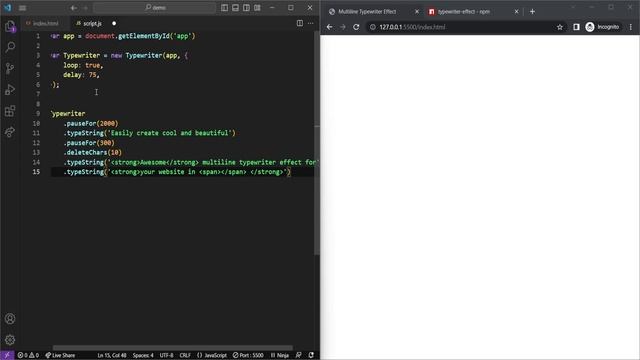This screenshot has width=640, height=360.
Task: Click 'pauseFor(2000)' in the code
Action: pos(91,123)
